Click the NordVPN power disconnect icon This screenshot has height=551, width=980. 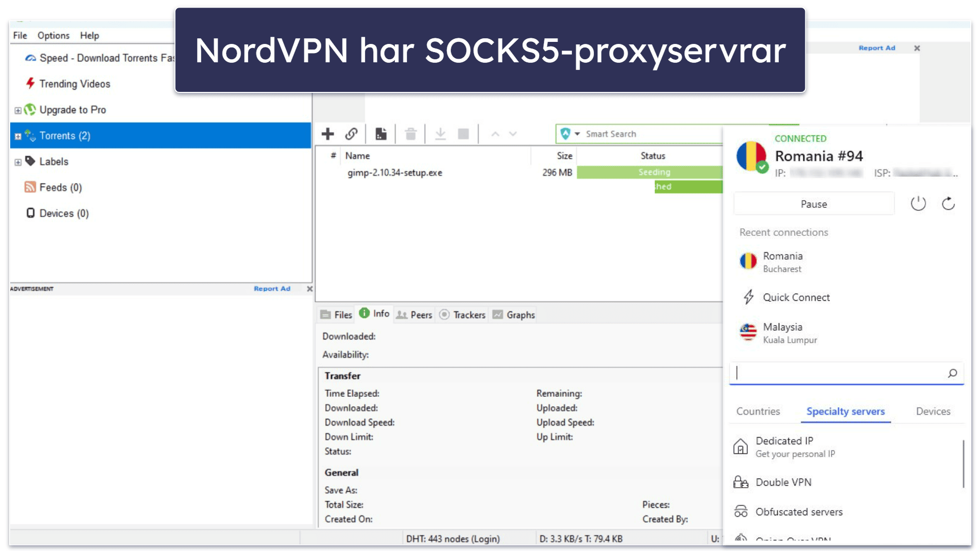[918, 204]
